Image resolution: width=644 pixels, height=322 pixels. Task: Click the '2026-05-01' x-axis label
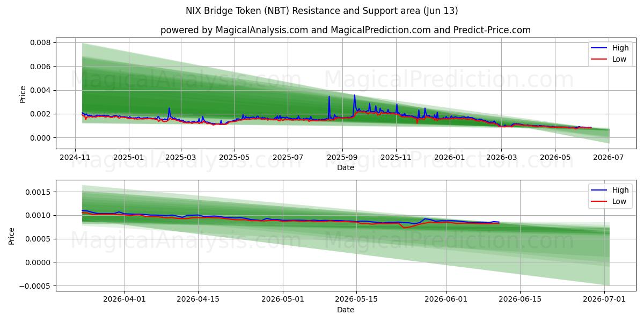coord(282,300)
